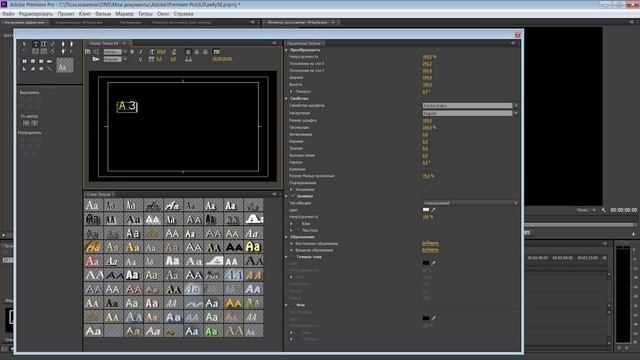Expand the Поворот row
This screenshot has width=640, height=360.
point(291,91)
